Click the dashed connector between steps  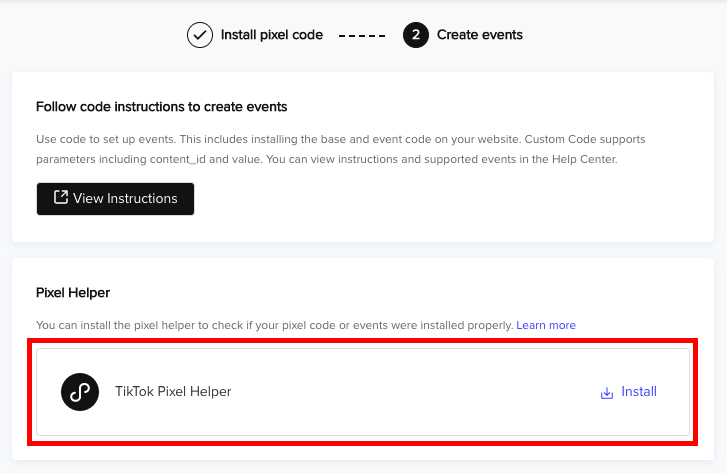click(362, 35)
